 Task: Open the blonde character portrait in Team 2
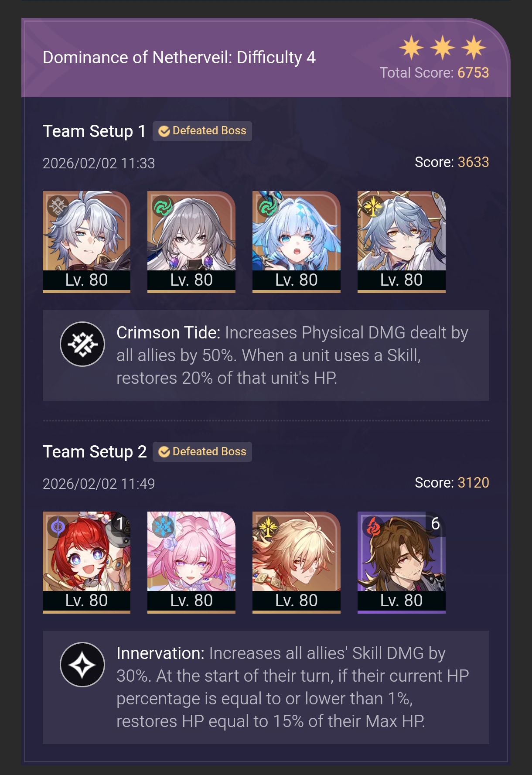click(x=297, y=562)
